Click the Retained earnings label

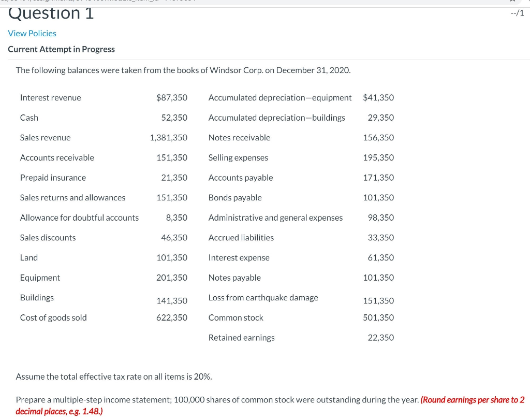point(241,337)
